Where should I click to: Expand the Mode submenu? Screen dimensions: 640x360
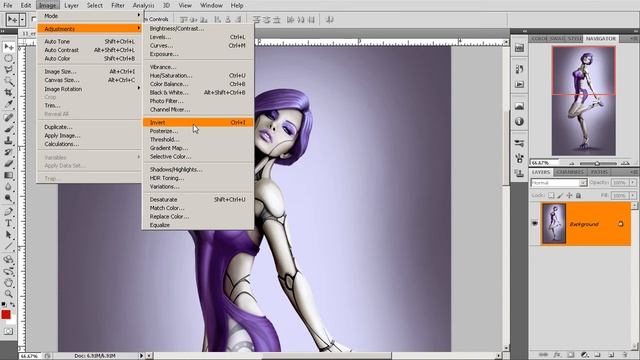(x=90, y=16)
